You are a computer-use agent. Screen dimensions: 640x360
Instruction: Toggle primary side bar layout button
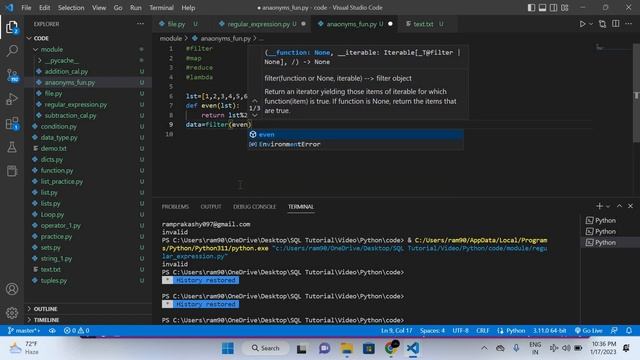(531, 8)
